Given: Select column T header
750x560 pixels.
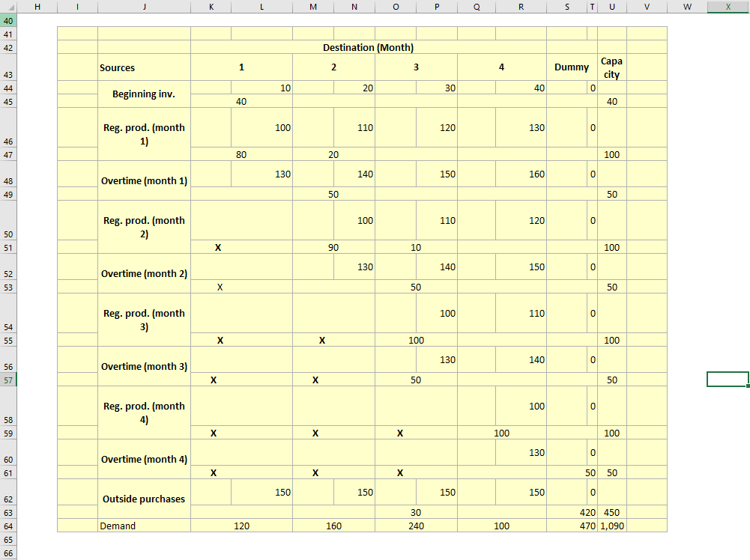Looking at the screenshot, I should pos(592,7).
